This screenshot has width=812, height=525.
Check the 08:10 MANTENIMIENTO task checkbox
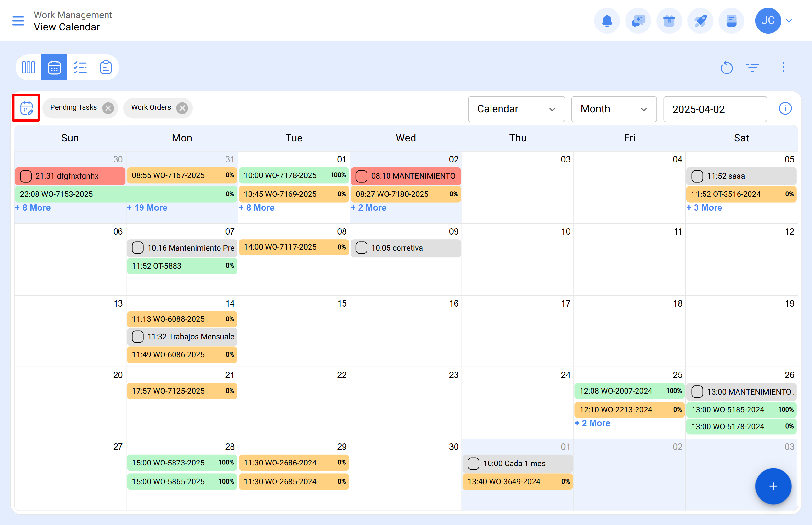click(x=362, y=176)
